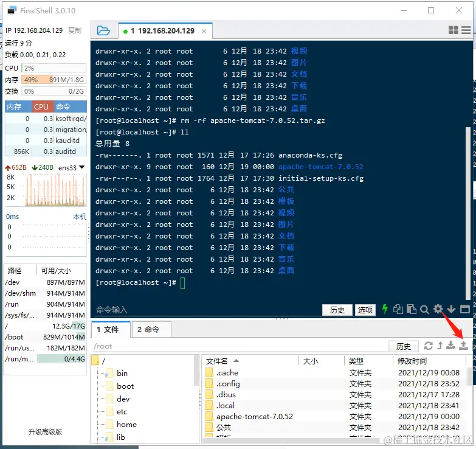The image size is (476, 449).
Task: Click the FinalShell app icon in title bar
Action: pos(12,10)
